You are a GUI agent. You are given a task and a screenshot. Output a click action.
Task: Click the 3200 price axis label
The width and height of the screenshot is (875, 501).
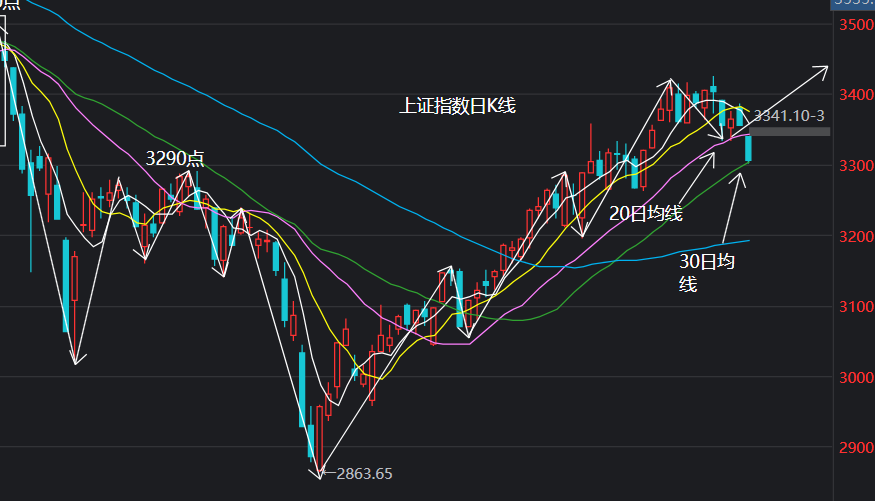pos(857,237)
